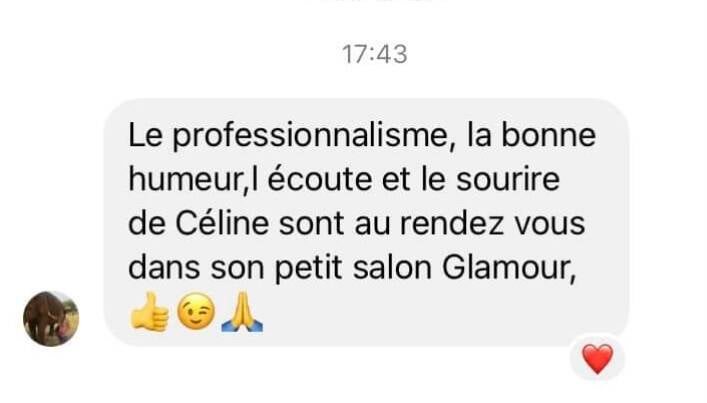
Task: Click the 17:43 timestamp
Action: (375, 54)
